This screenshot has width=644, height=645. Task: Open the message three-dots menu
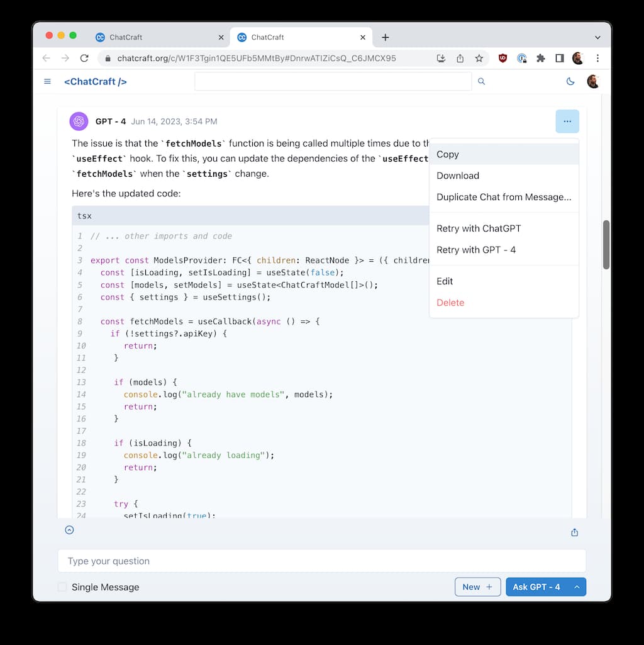click(567, 121)
